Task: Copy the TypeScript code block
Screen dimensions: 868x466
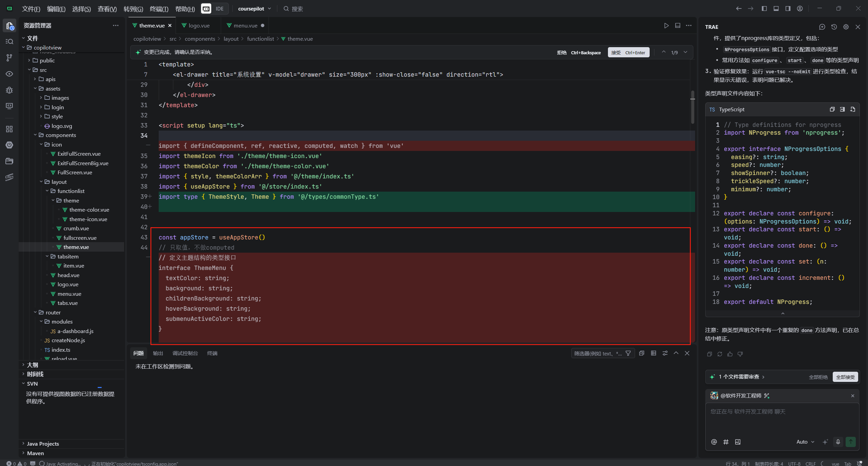Action: [832, 109]
